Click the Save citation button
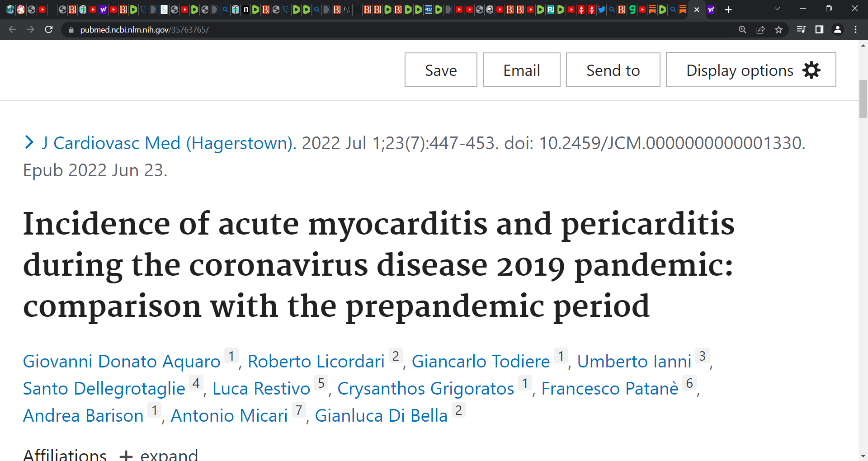Screen dimensions: 868x461 point(441,70)
